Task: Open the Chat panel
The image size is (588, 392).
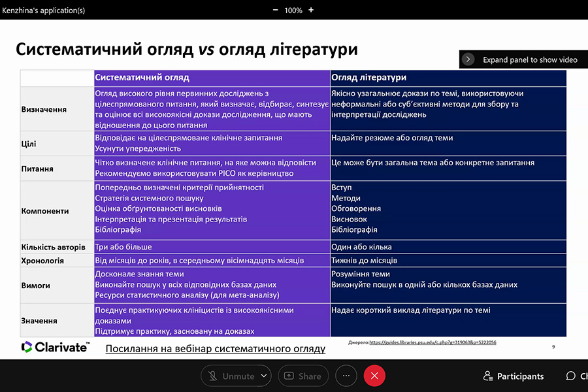Action: 577,376
